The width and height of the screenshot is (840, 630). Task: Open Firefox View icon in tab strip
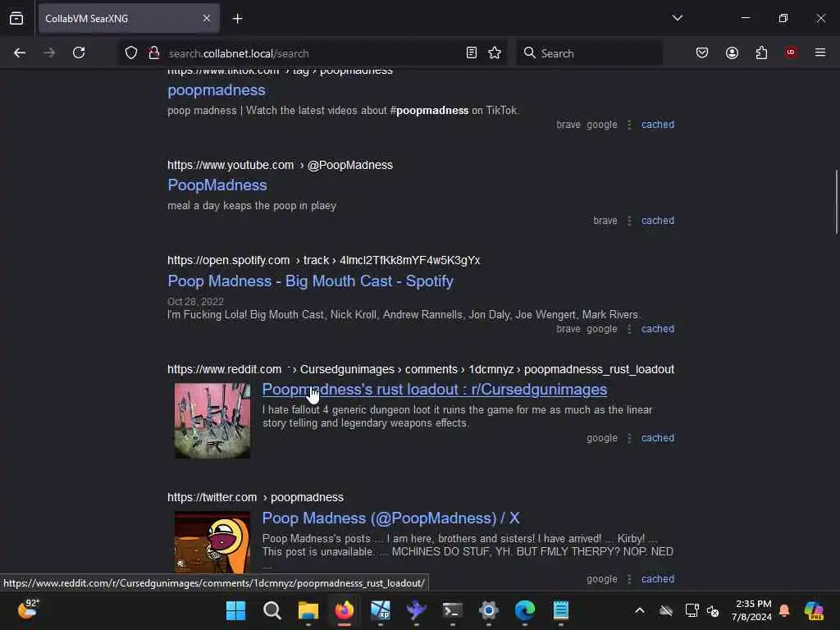pos(16,19)
